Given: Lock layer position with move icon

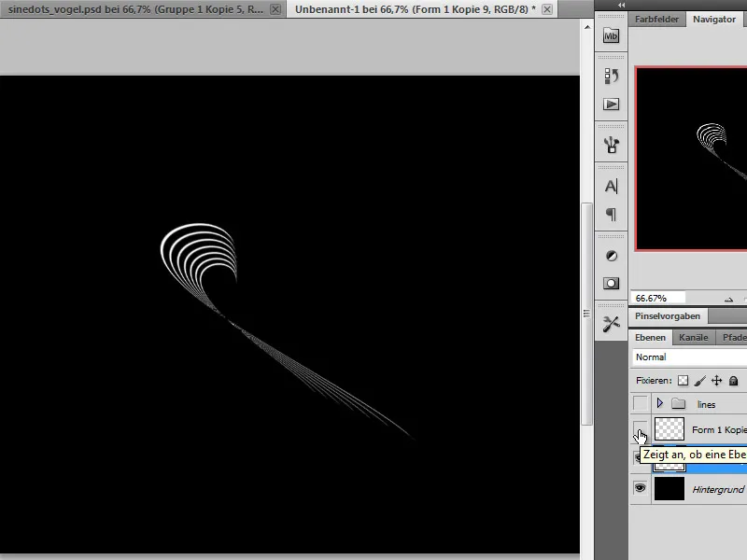Looking at the screenshot, I should [x=716, y=381].
